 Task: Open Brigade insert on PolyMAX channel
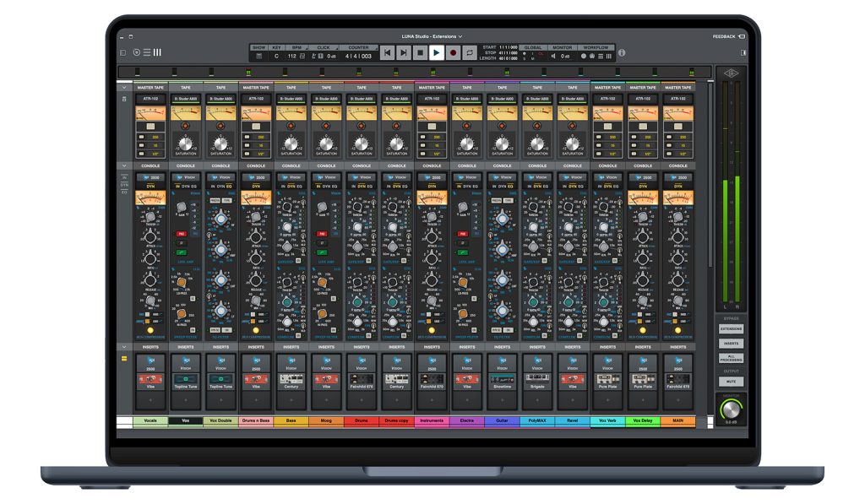click(x=537, y=381)
